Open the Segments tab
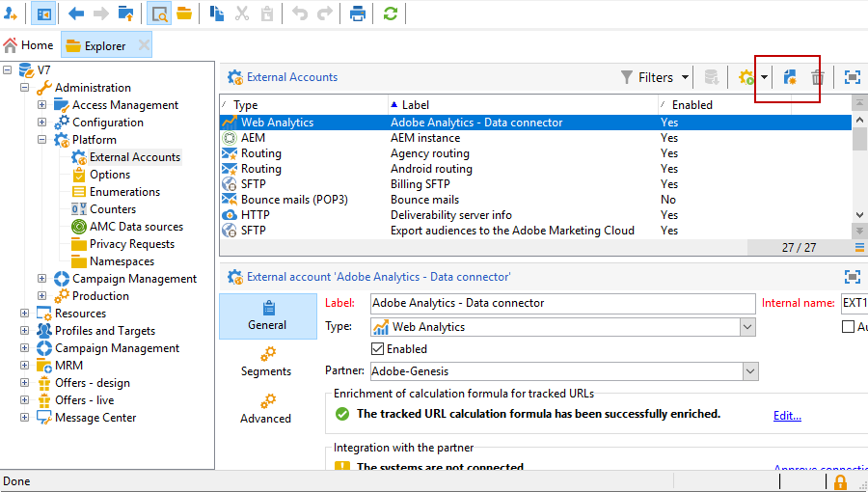868x492 pixels. pyautogui.click(x=266, y=362)
